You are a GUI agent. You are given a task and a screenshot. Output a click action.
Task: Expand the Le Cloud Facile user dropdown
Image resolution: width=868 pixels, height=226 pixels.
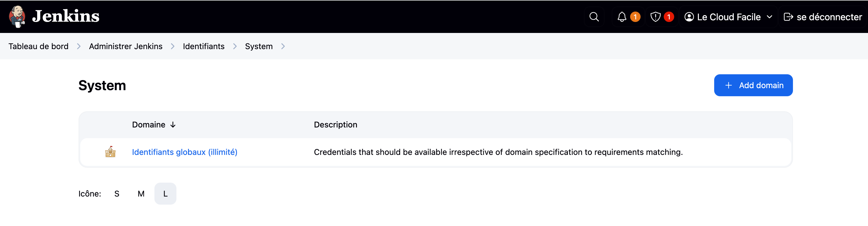[769, 17]
